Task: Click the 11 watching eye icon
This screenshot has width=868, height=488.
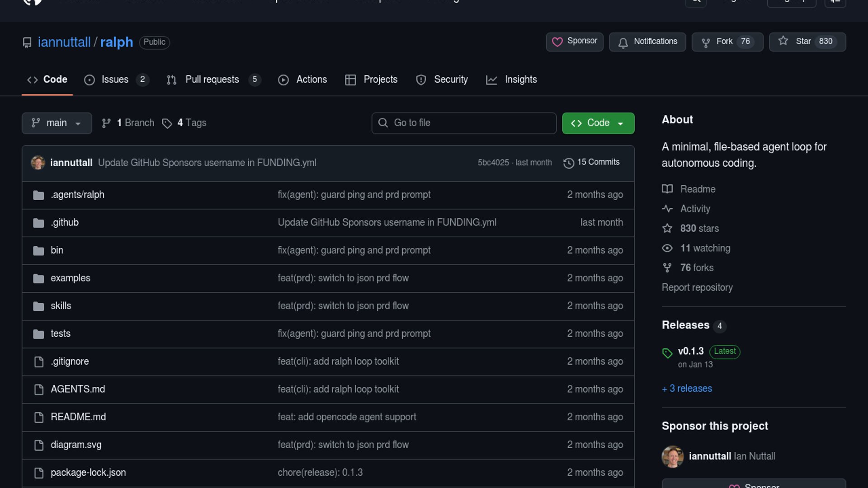Action: pyautogui.click(x=667, y=248)
